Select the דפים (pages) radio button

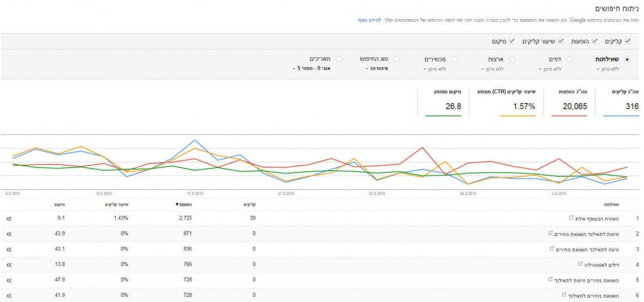tap(569, 60)
